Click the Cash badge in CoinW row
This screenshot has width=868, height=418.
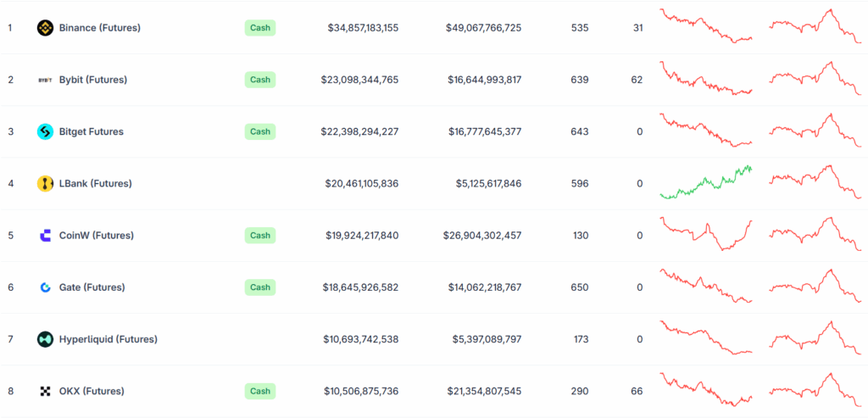click(x=260, y=236)
